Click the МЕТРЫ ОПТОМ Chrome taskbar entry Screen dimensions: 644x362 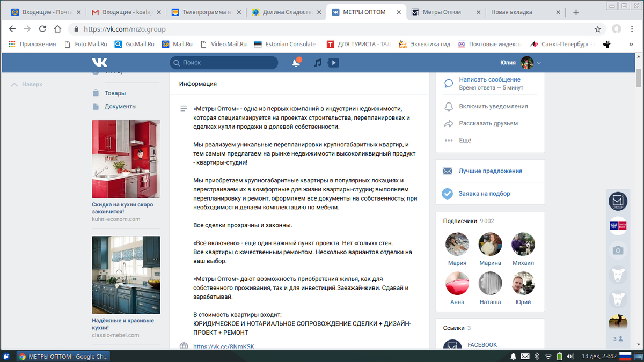point(63,356)
